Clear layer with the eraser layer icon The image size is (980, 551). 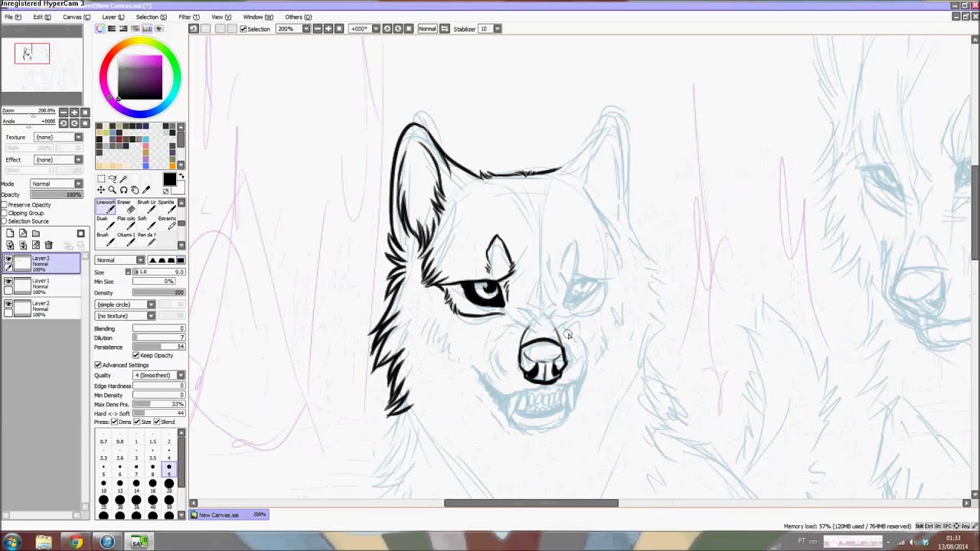pyautogui.click(x=36, y=245)
